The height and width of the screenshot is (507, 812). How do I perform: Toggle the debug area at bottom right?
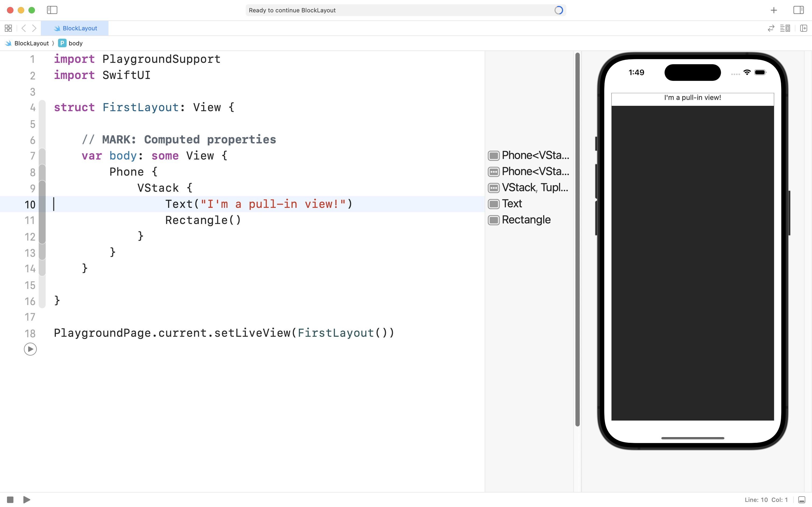pos(802,500)
